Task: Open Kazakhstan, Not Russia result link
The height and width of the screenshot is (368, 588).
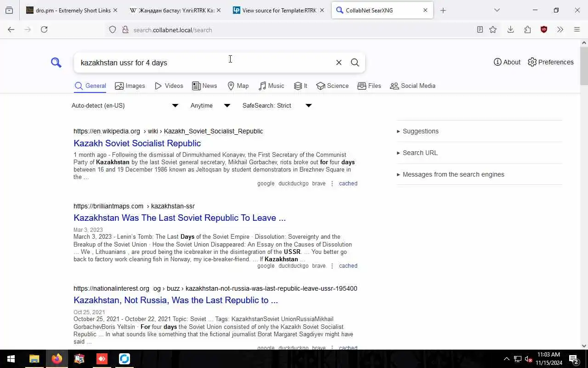Action: click(x=175, y=300)
